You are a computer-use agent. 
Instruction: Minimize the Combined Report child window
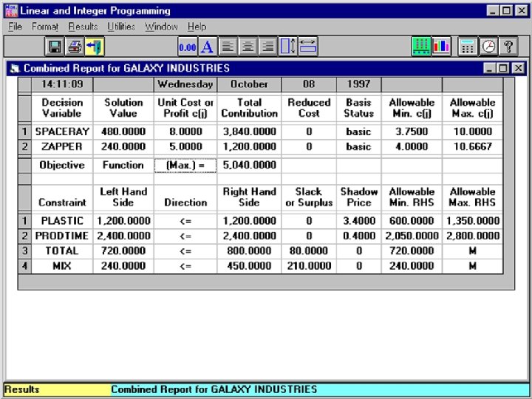489,69
